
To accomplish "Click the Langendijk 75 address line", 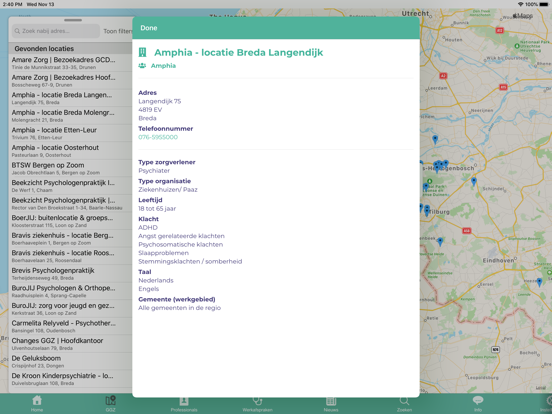I will (x=159, y=101).
